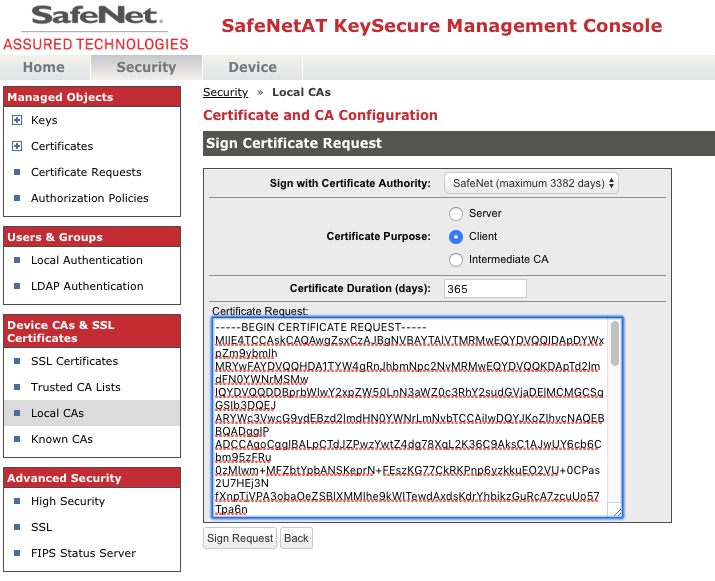This screenshot has height=581, width=715.
Task: Click Certificate and CA Configuration title
Action: pos(320,115)
